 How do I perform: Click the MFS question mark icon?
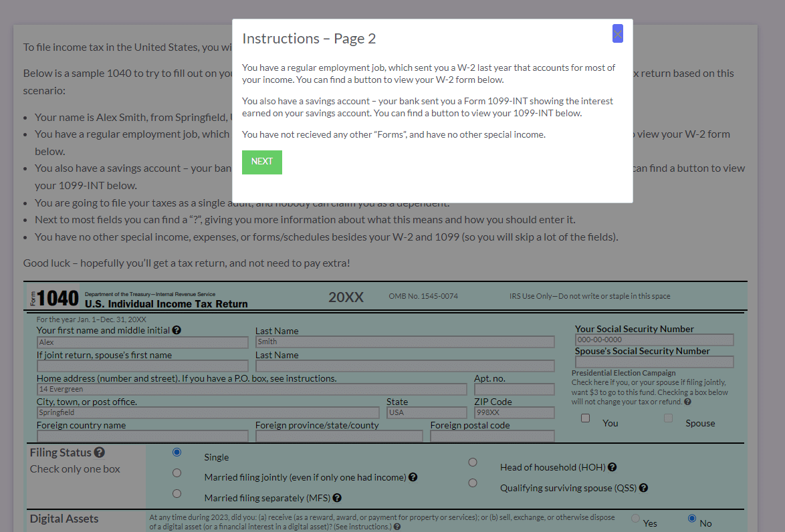tap(337, 498)
